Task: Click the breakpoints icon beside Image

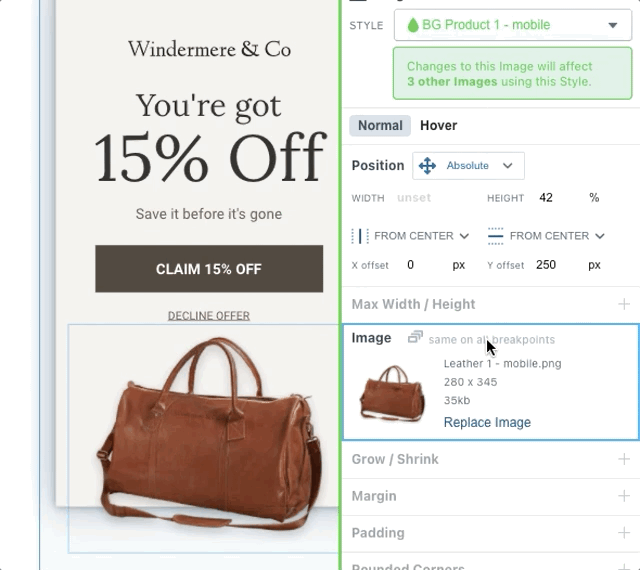Action: click(415, 337)
